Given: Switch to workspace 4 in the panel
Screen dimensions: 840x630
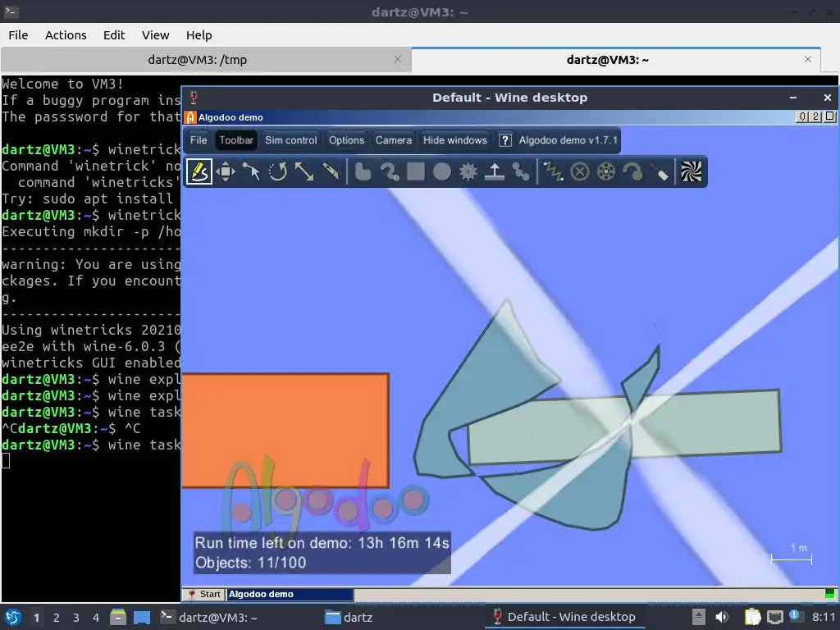Looking at the screenshot, I should pos(96,618).
